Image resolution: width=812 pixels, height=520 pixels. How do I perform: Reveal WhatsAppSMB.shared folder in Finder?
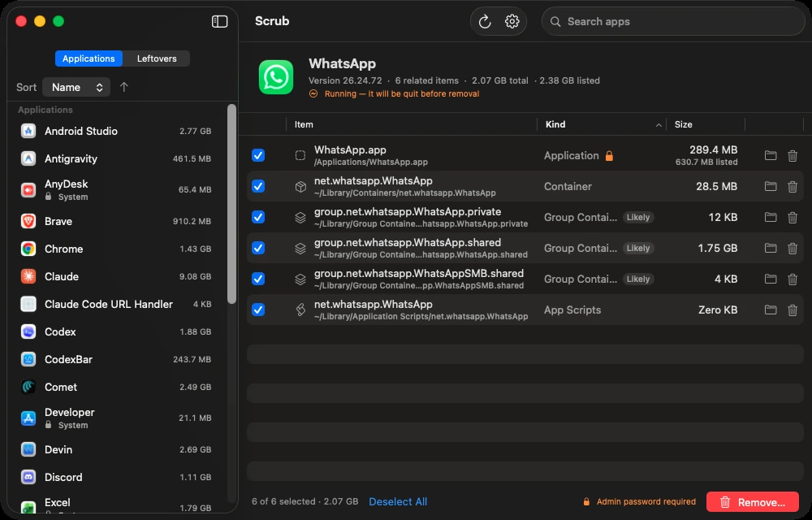click(x=771, y=279)
